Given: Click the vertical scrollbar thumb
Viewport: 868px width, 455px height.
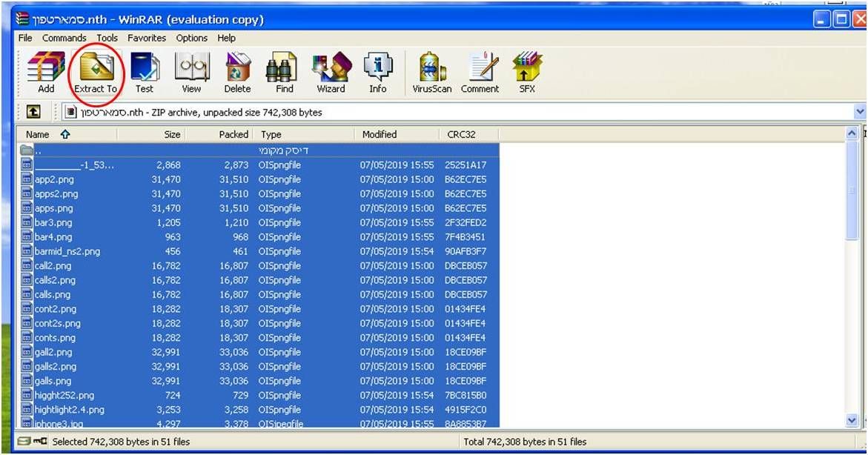Looking at the screenshot, I should tap(852, 190).
